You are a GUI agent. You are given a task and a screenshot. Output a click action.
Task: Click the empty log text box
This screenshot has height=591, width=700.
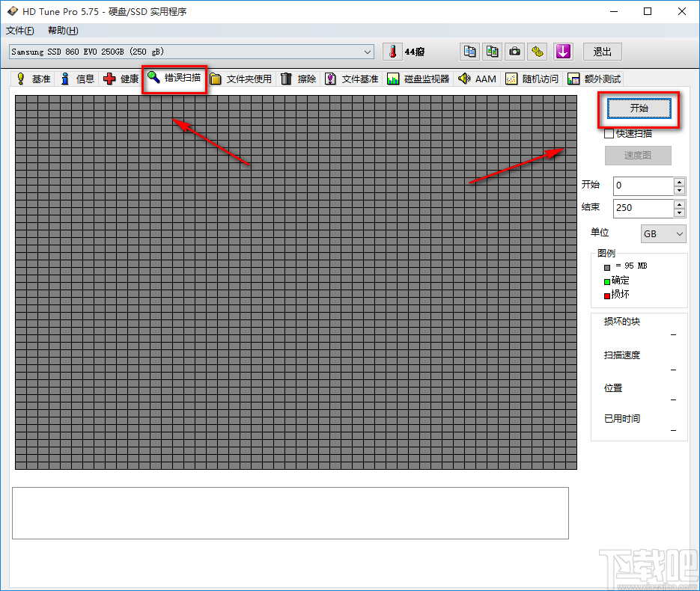290,513
